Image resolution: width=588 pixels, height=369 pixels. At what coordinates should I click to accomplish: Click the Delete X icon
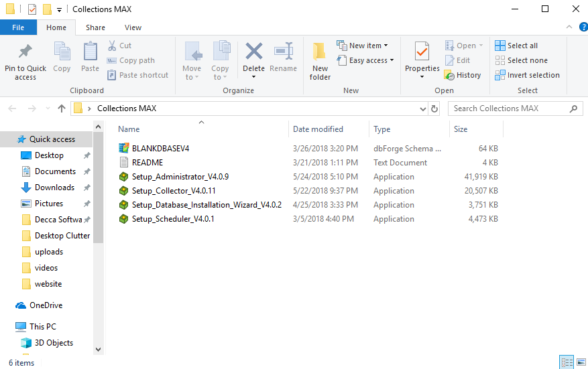tap(254, 51)
